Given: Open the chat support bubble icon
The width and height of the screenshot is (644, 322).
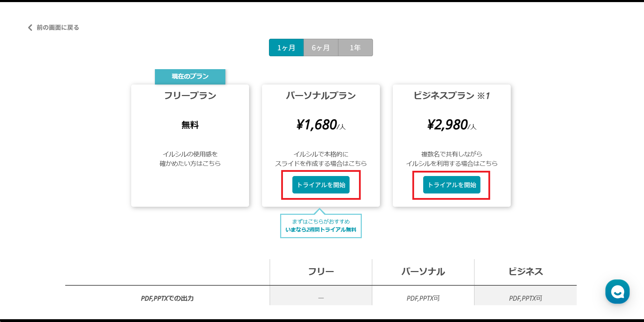Looking at the screenshot, I should (x=617, y=291).
